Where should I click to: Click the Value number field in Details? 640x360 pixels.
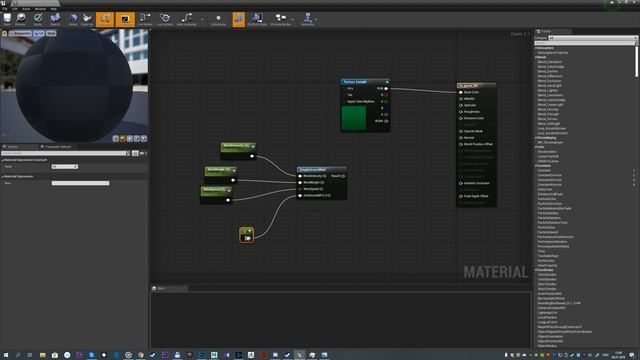click(64, 167)
